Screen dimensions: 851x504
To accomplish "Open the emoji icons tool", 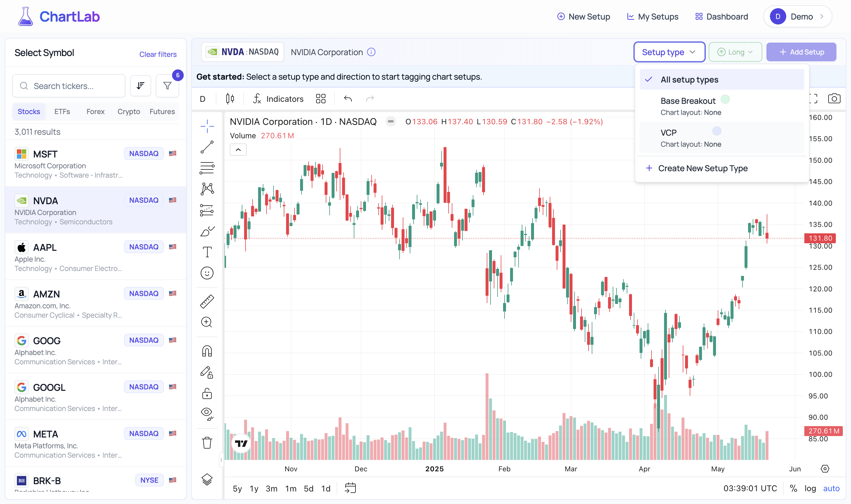I will 207,273.
